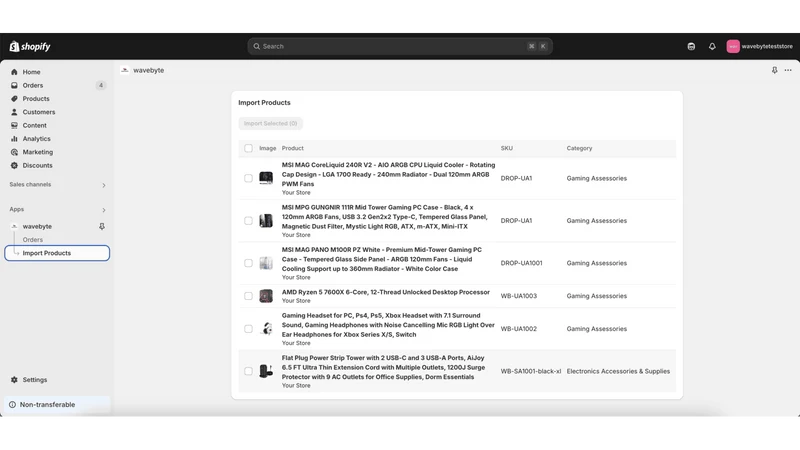The width and height of the screenshot is (800, 450).
Task: Select the Flat Plug Power Strip checkbox
Action: tap(248, 371)
